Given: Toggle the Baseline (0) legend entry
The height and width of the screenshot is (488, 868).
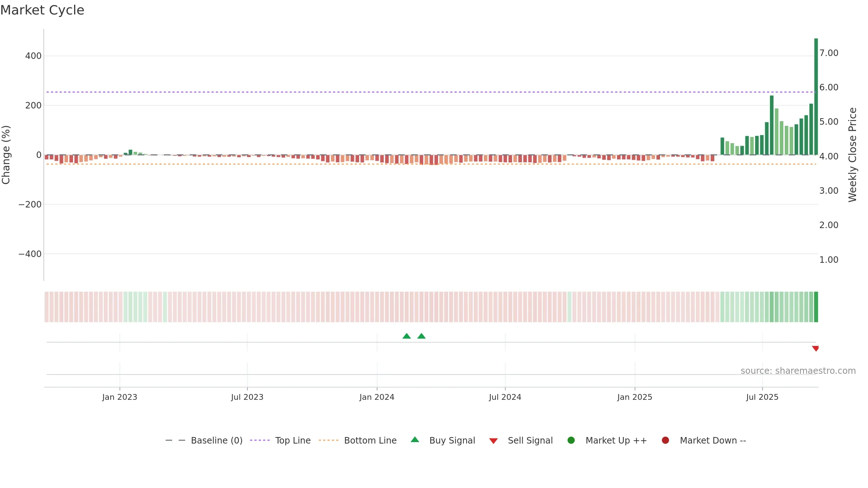Looking at the screenshot, I should point(204,440).
